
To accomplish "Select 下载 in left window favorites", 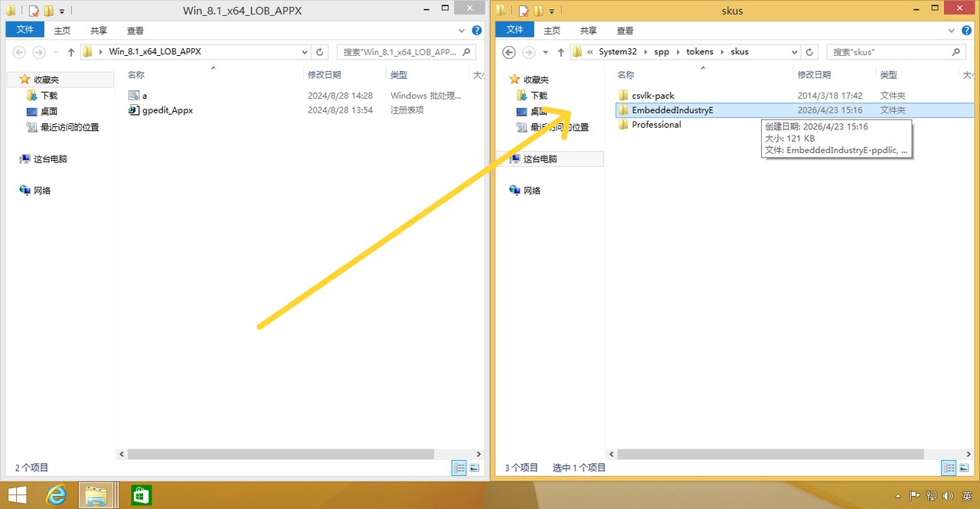I will click(x=49, y=96).
